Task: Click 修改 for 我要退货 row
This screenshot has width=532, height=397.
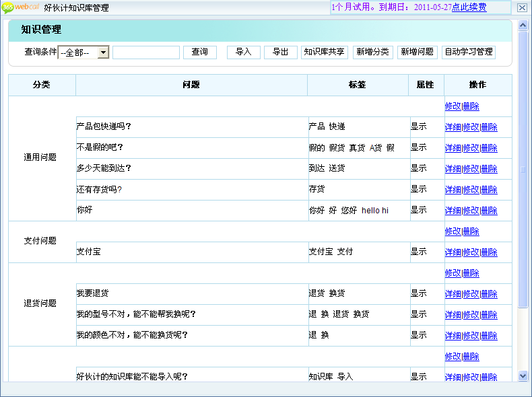Action: click(x=471, y=294)
